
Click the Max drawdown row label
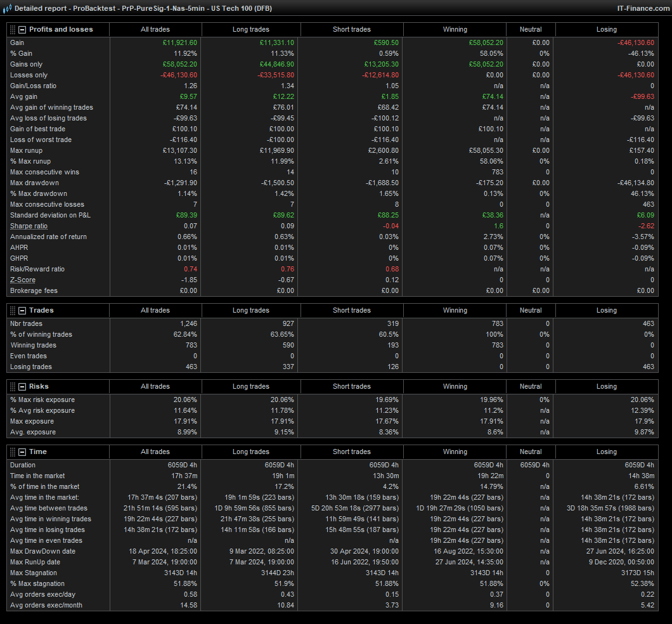point(34,183)
